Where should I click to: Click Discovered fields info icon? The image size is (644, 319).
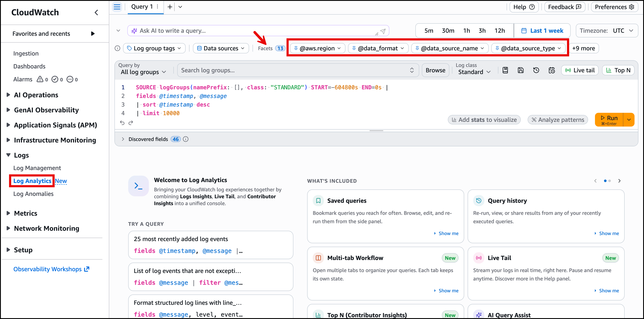click(185, 139)
